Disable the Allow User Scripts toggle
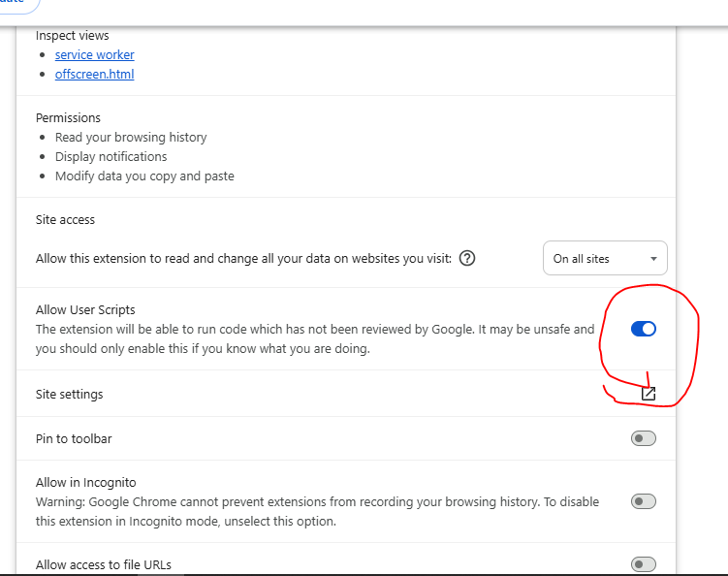 (644, 329)
